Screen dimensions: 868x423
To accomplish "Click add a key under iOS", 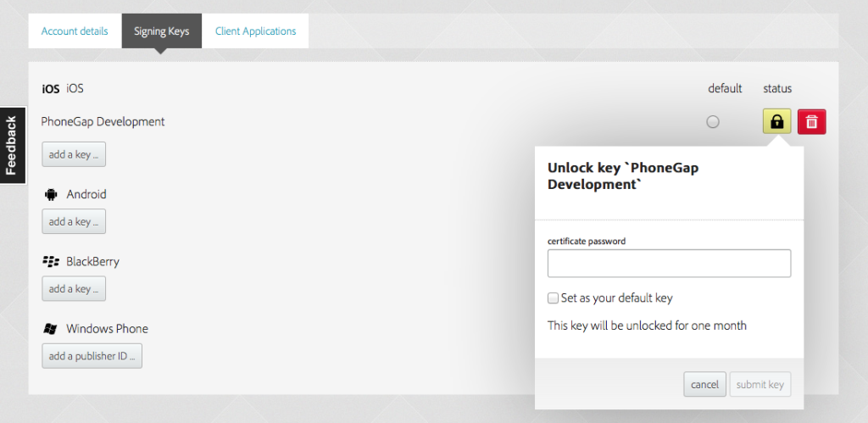I will (x=74, y=154).
